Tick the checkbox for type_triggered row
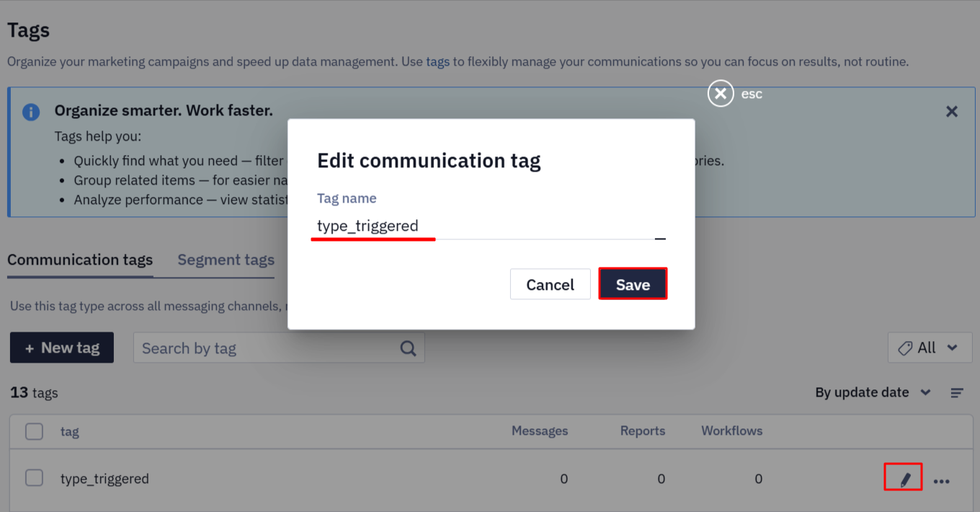Image resolution: width=980 pixels, height=512 pixels. tap(34, 477)
